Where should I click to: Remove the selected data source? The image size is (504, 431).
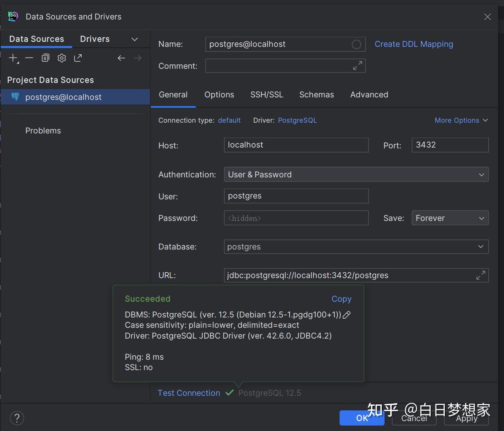(29, 58)
